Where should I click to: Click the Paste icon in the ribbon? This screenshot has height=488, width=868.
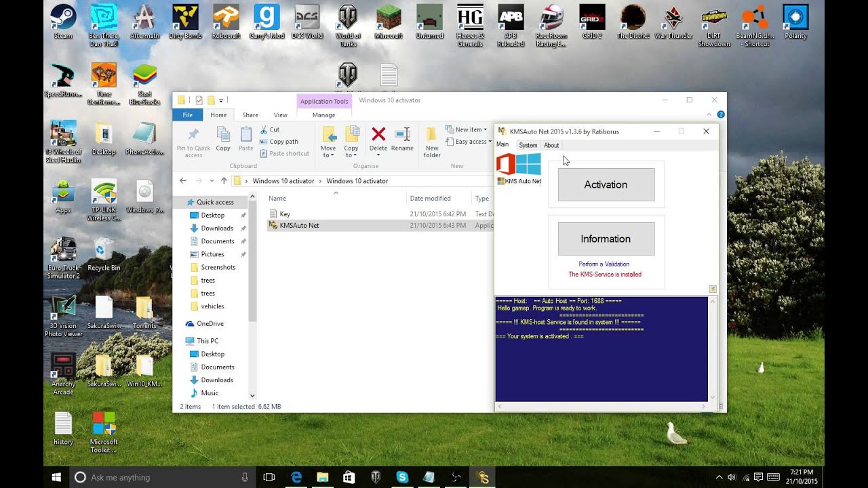point(246,134)
